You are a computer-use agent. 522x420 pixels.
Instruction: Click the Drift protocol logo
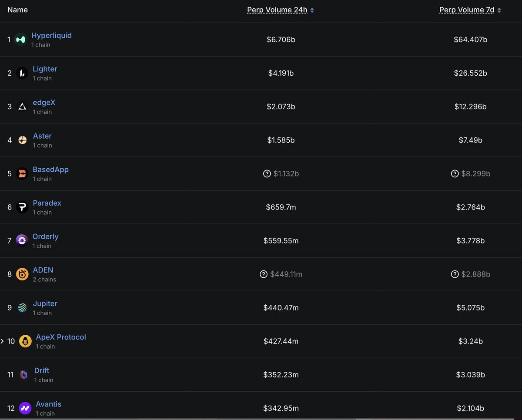pyautogui.click(x=24, y=375)
